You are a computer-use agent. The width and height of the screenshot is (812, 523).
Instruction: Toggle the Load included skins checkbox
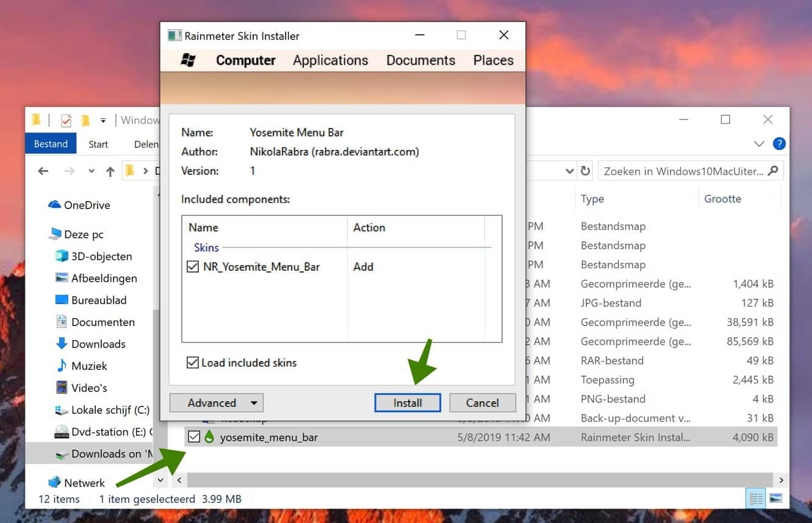click(x=193, y=363)
